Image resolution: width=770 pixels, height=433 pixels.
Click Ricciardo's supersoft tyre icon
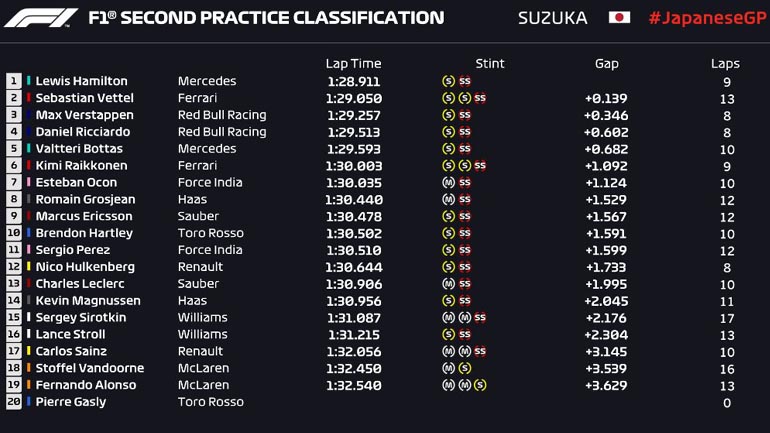point(464,132)
